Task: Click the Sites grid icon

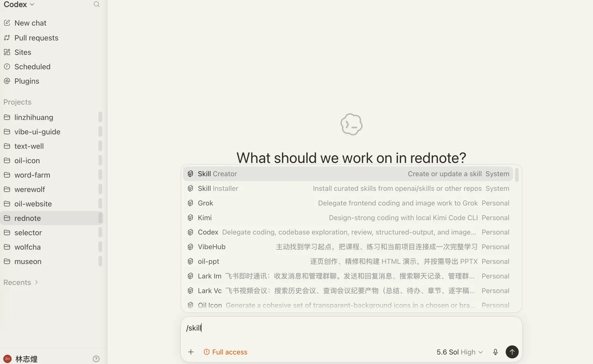Action: [x=7, y=52]
